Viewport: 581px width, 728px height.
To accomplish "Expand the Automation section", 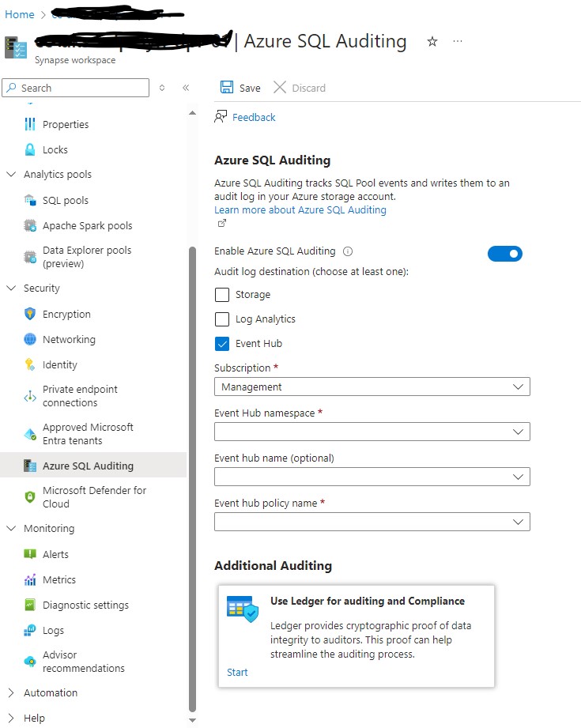I will (11, 692).
